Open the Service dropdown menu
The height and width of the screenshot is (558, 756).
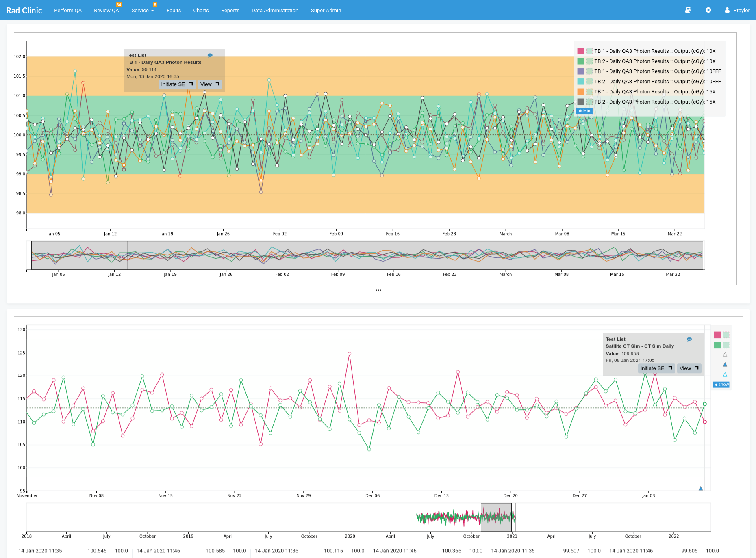click(x=142, y=11)
